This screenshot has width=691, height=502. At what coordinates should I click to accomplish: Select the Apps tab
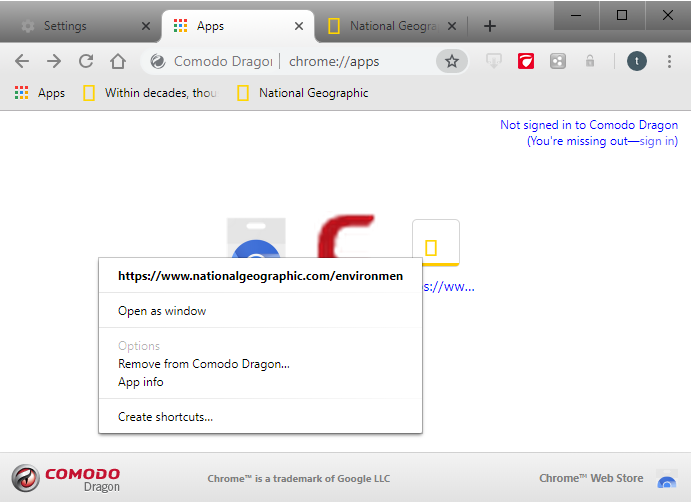(x=238, y=26)
